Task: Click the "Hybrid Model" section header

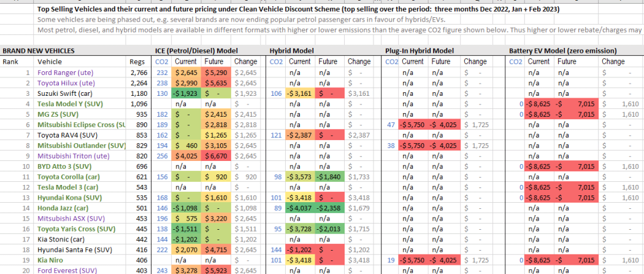Action: [292, 51]
